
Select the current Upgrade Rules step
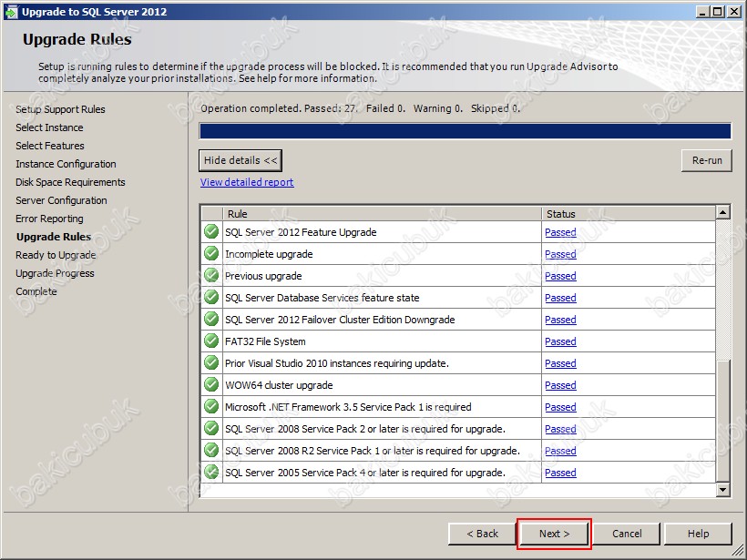point(54,237)
